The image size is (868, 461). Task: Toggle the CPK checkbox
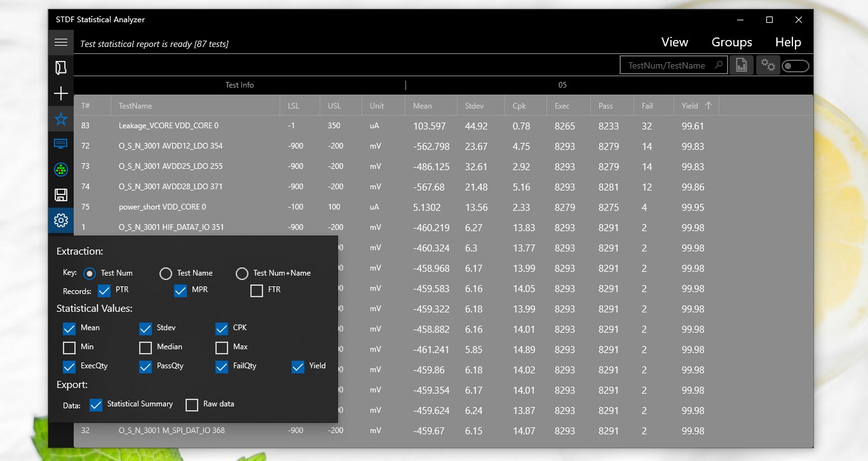[222, 329]
